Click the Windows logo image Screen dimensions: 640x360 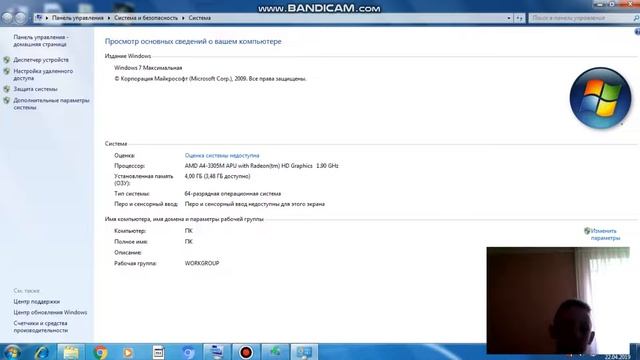point(600,98)
